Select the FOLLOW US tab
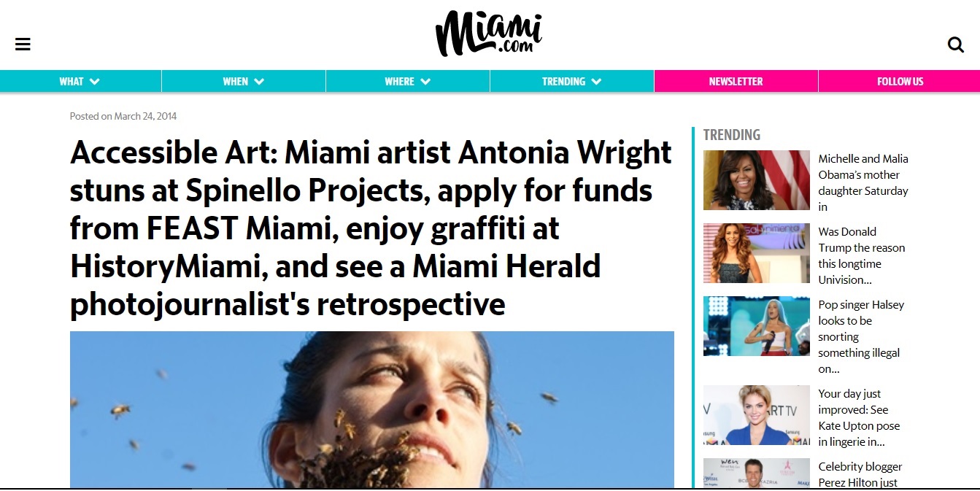This screenshot has width=980, height=491. (x=900, y=82)
